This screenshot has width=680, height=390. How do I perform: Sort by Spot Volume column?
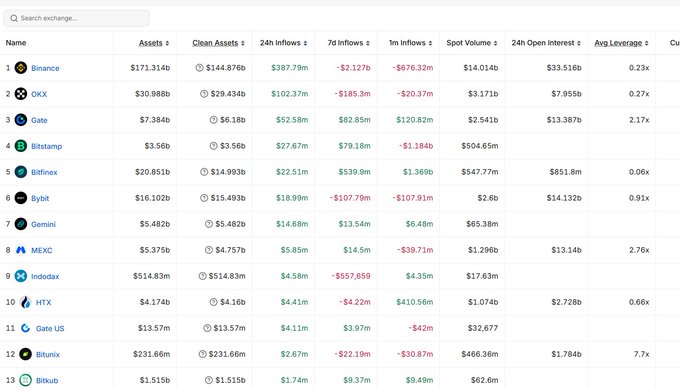472,43
